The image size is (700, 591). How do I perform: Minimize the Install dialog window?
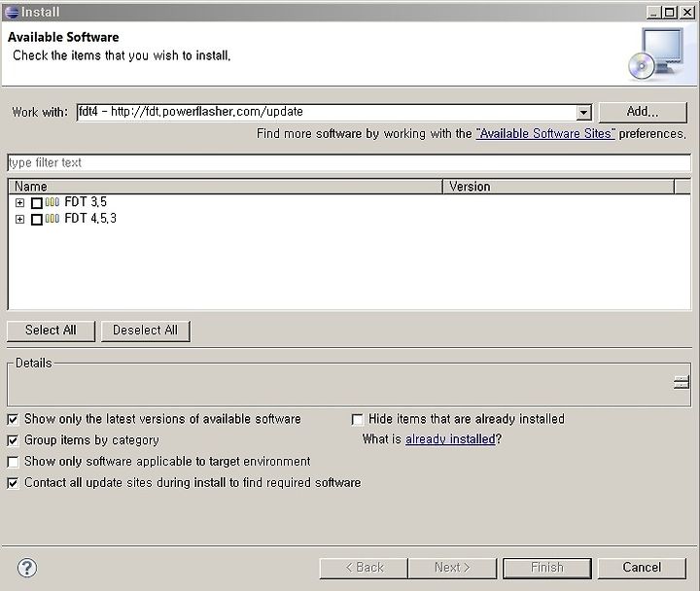(x=654, y=13)
